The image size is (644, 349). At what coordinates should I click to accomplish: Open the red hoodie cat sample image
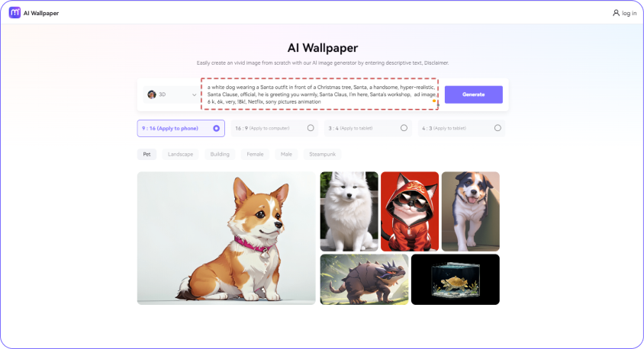click(x=410, y=212)
